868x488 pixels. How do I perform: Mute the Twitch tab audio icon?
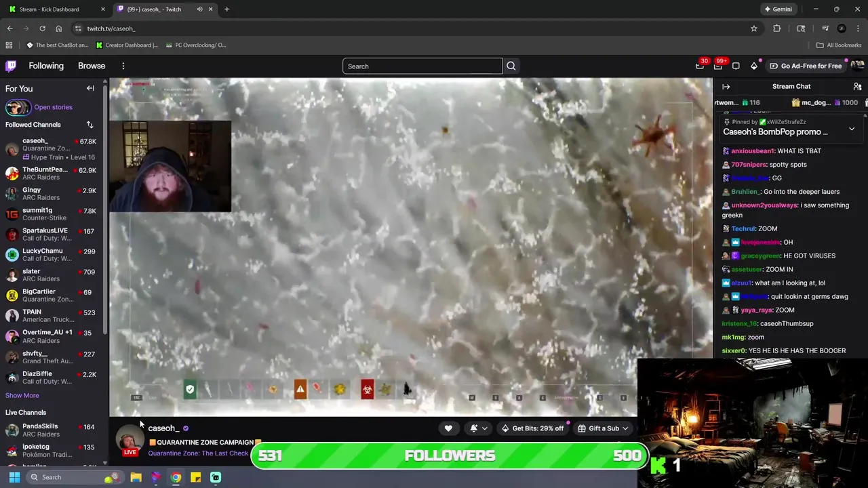pos(199,9)
